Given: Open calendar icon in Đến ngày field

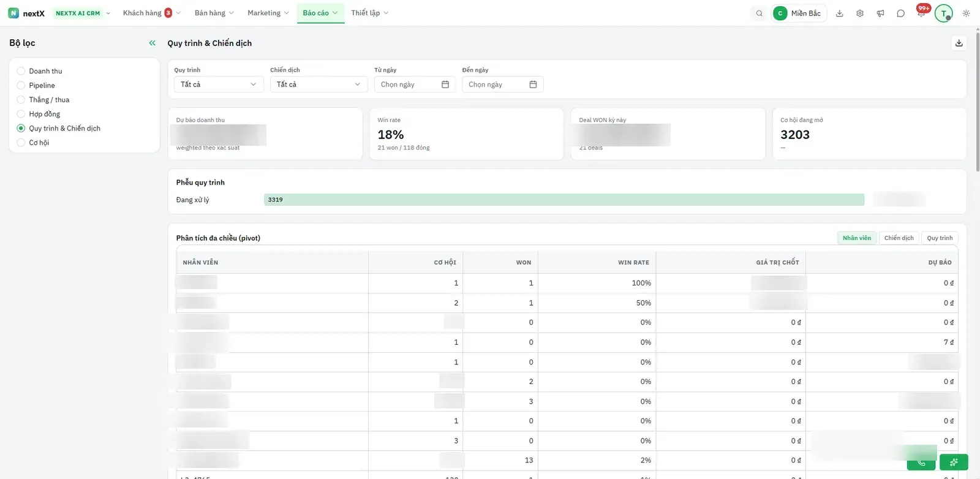Looking at the screenshot, I should 533,85.
